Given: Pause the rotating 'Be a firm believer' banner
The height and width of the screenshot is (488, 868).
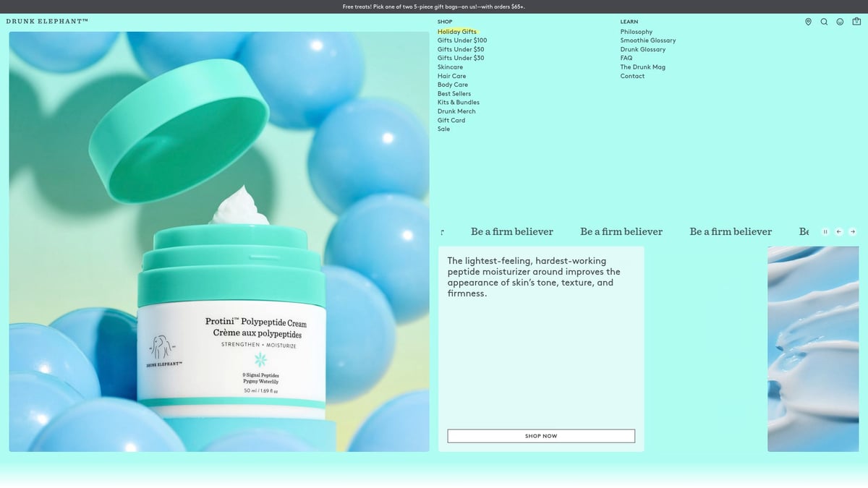Looking at the screenshot, I should tap(825, 231).
